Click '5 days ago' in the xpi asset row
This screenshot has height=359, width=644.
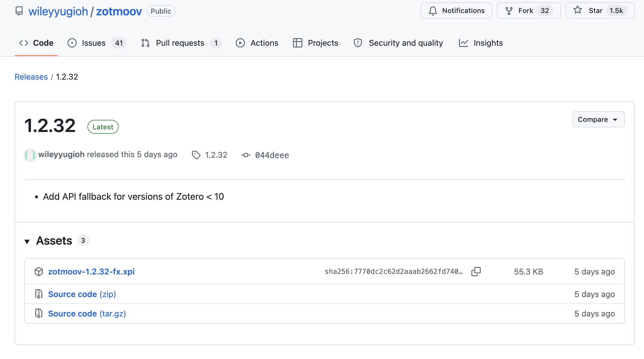tap(594, 272)
